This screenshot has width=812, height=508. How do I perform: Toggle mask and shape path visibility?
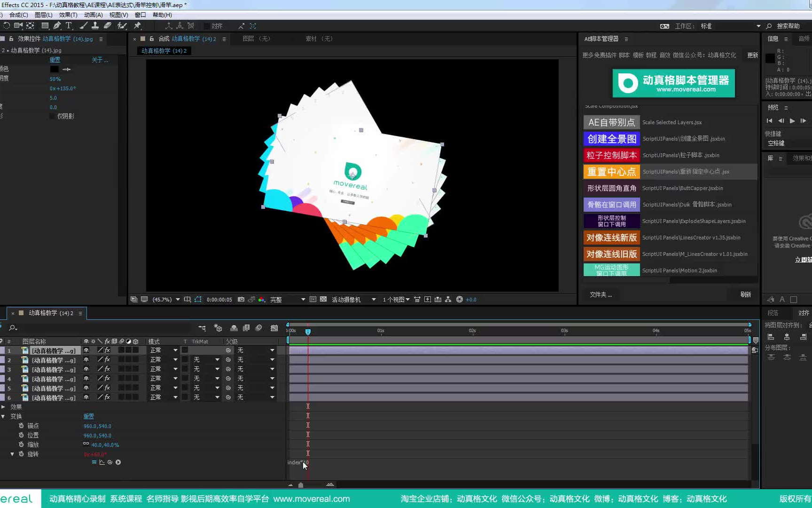198,299
